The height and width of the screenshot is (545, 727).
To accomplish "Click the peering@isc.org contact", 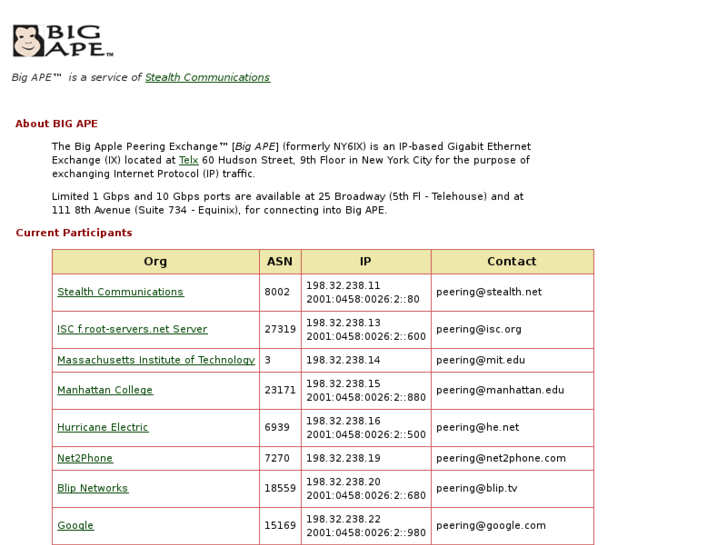I will coord(478,329).
